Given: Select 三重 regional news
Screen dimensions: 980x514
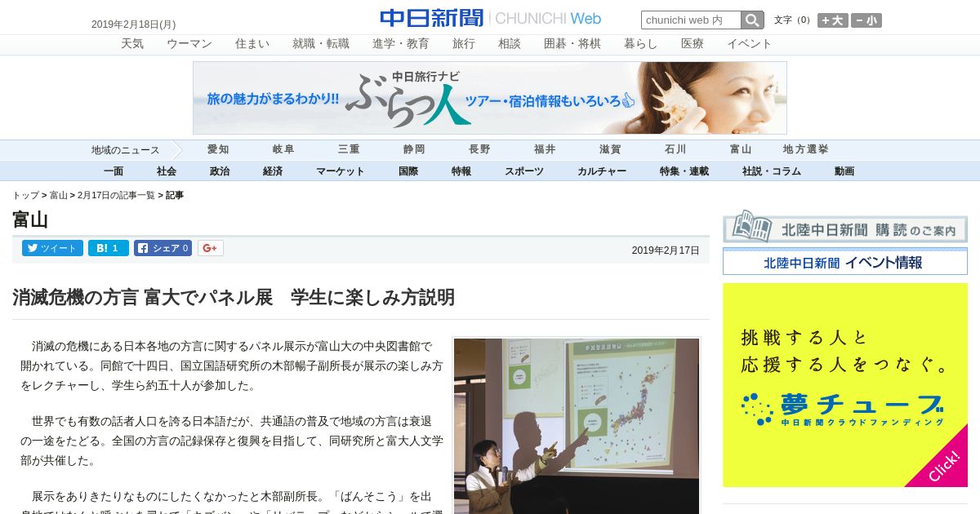Looking at the screenshot, I should coord(349,150).
